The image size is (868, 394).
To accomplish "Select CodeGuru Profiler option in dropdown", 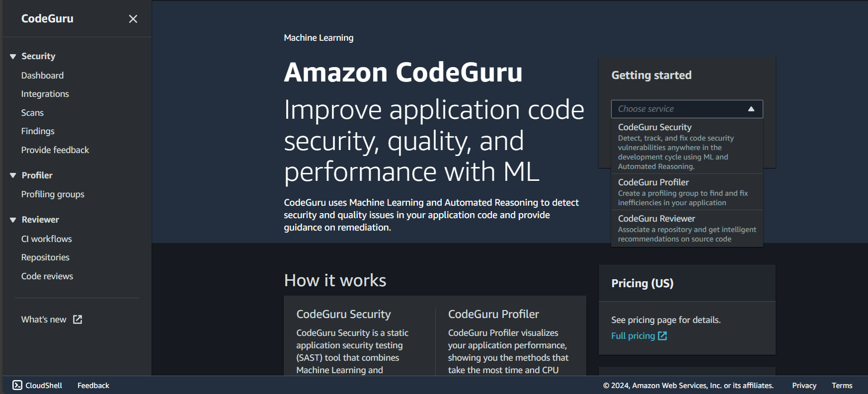I will [687, 192].
